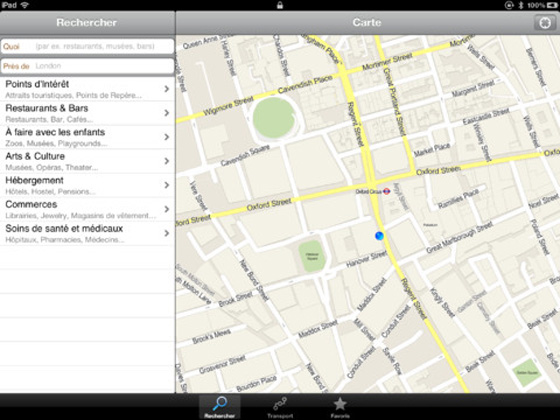Open À faire avec les enfants category

coord(88,137)
